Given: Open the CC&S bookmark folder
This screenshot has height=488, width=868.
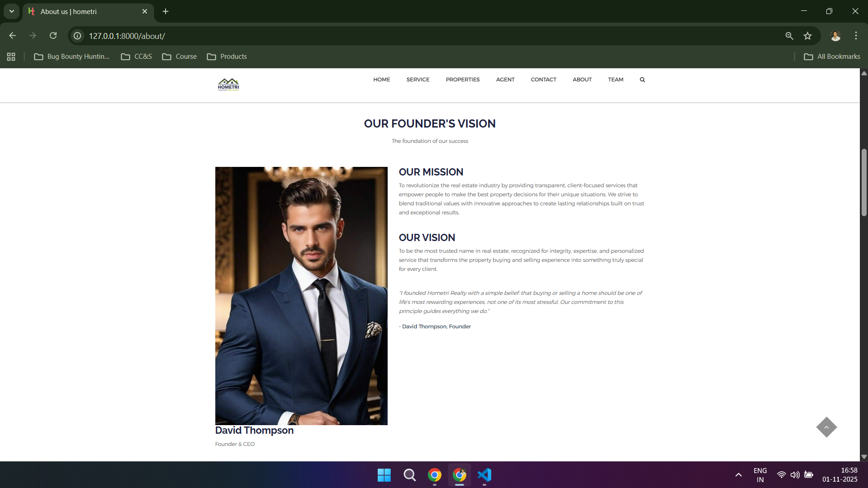Looking at the screenshot, I should 137,57.
